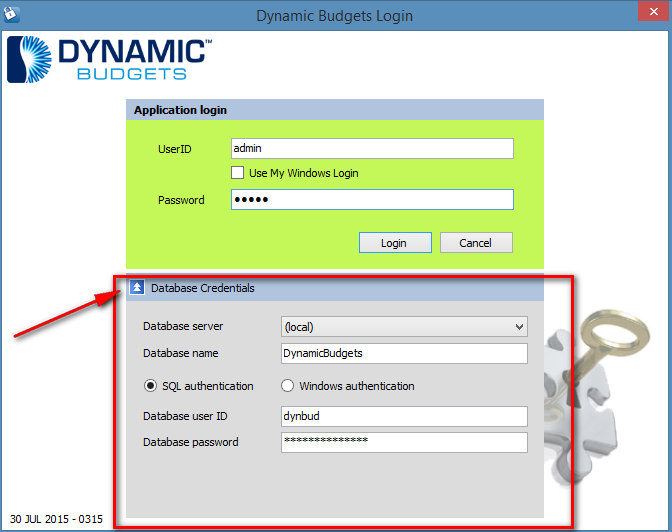The image size is (672, 532).
Task: Select SQL authentication radio button
Action: (x=150, y=386)
